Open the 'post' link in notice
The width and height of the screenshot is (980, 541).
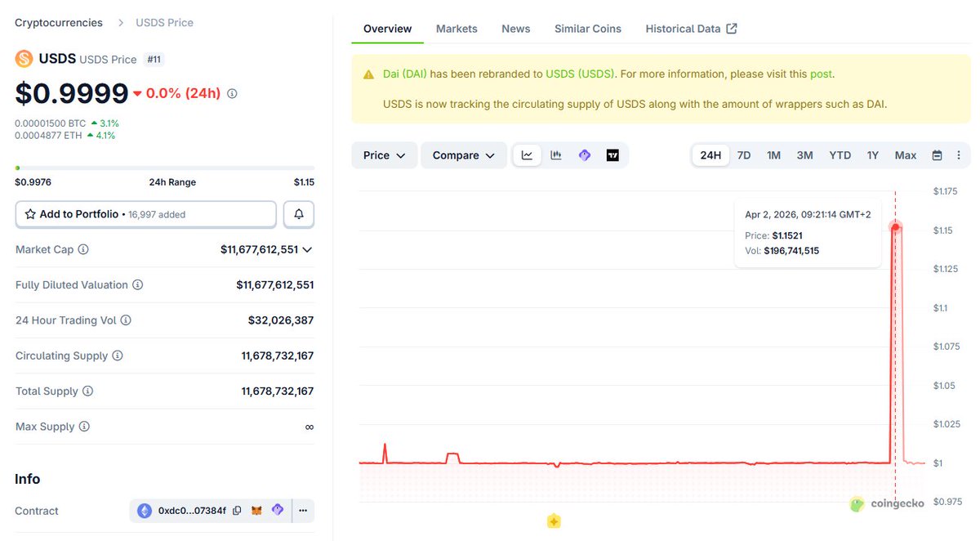coord(821,74)
